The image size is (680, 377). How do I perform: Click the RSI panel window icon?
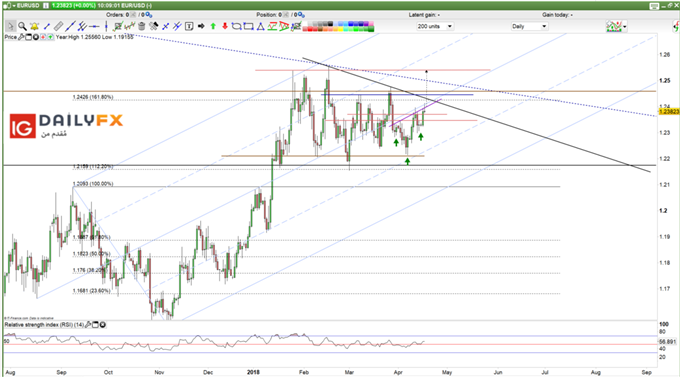tap(95, 325)
